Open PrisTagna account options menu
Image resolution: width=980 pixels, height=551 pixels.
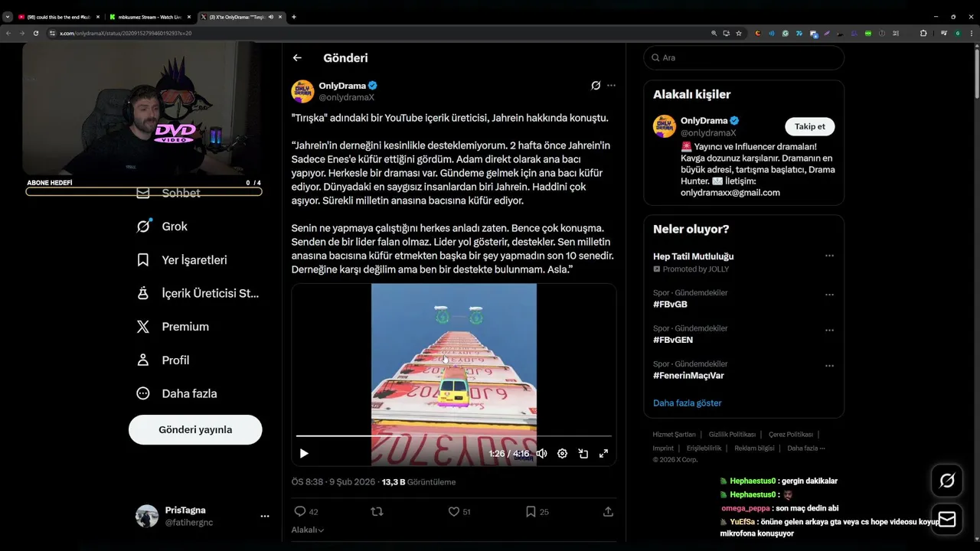265,517
